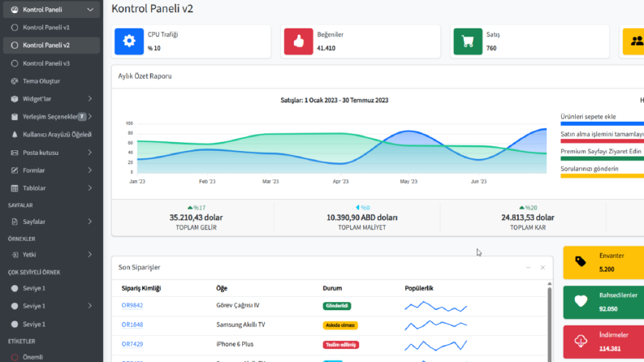This screenshot has width=644, height=362.
Task: Click the Samsung Akıllı TV item cell
Action: tap(240, 325)
